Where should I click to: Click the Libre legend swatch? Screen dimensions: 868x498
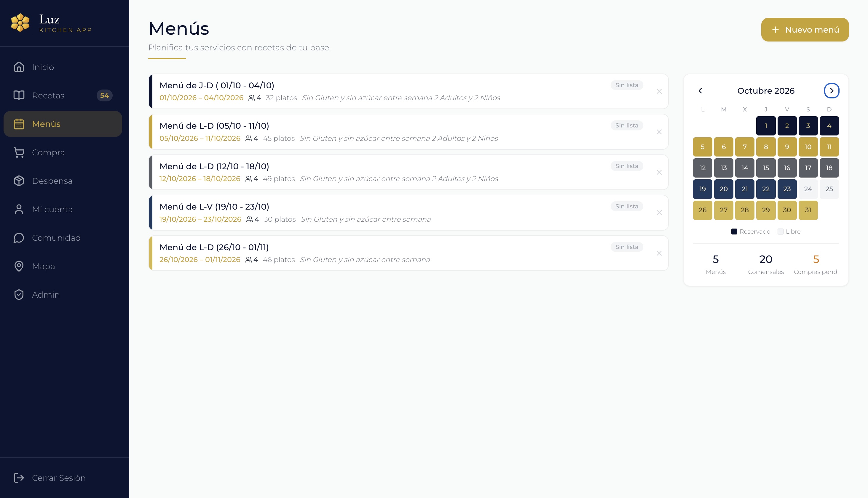[781, 232]
